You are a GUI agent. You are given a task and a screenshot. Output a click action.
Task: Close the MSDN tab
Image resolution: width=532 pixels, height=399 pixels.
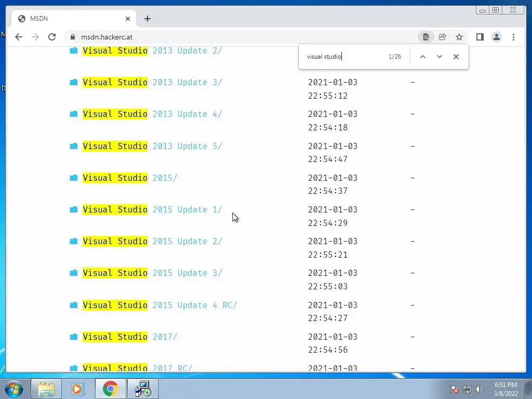click(x=128, y=19)
